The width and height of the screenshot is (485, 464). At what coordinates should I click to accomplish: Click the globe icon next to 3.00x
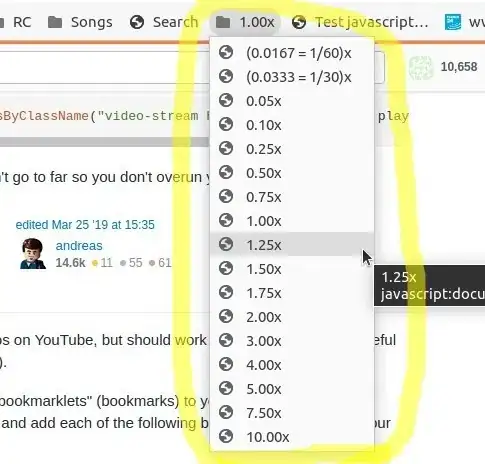pos(226,340)
